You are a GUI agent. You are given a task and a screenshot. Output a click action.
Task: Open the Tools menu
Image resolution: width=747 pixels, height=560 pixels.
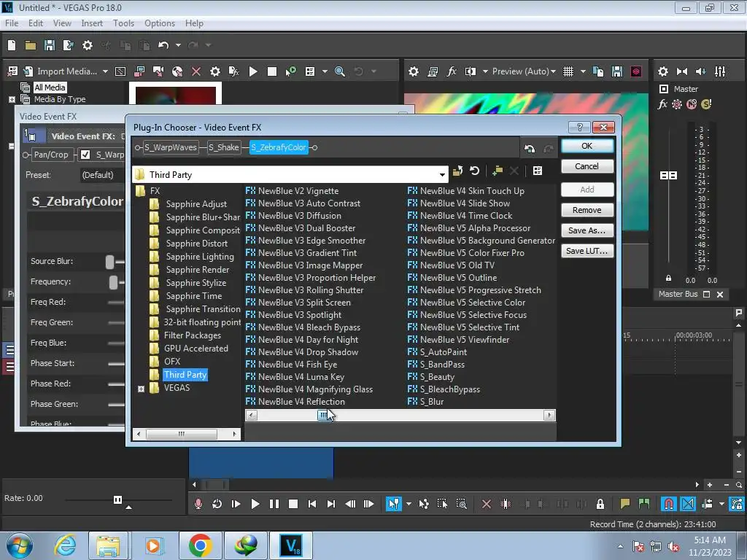pyautogui.click(x=123, y=23)
